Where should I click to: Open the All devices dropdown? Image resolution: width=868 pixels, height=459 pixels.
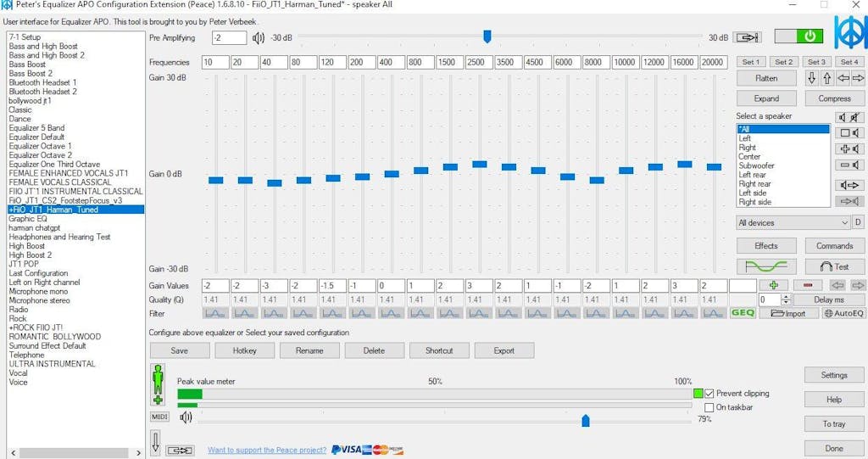(x=793, y=223)
